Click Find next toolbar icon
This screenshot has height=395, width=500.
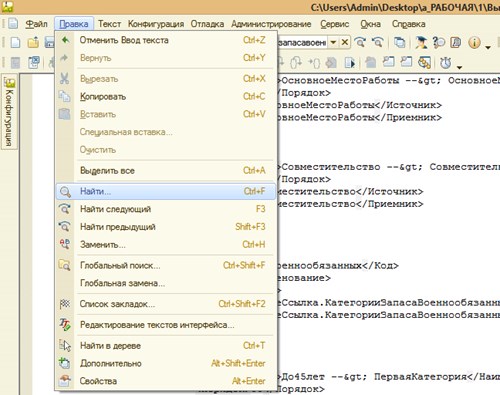[360, 43]
